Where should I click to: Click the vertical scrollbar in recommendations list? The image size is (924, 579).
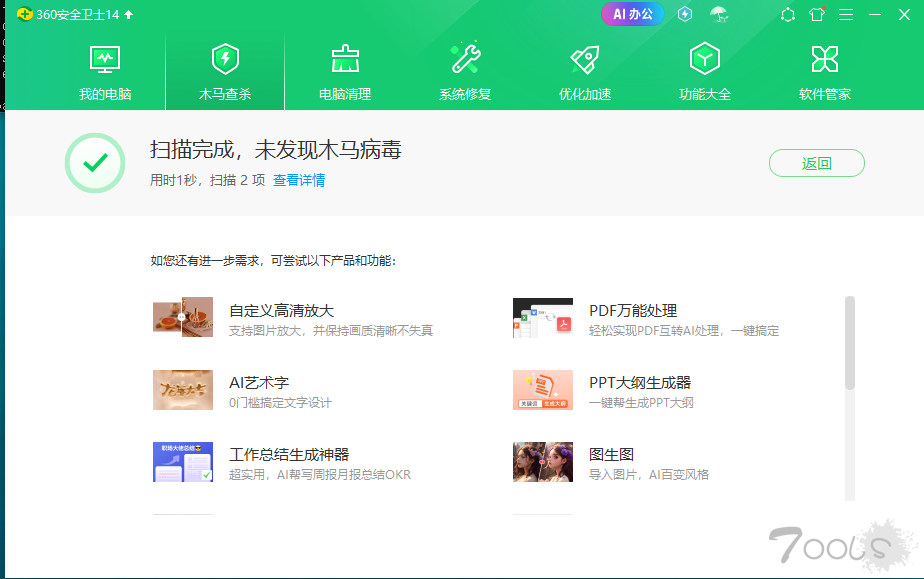pyautogui.click(x=850, y=342)
